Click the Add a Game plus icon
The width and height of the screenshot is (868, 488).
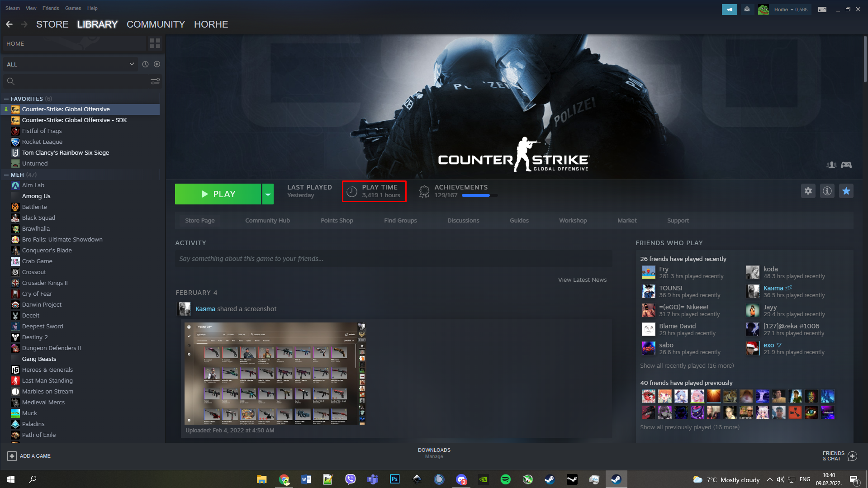click(x=12, y=456)
